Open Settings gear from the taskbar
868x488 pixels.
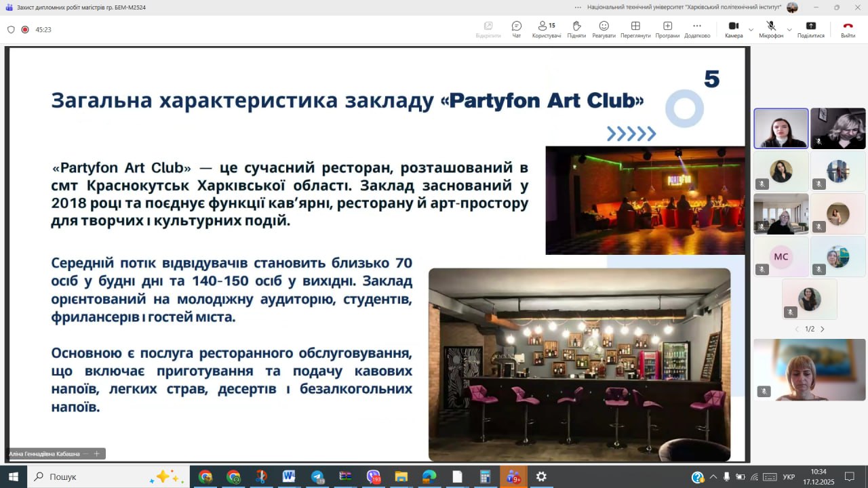pos(541,476)
